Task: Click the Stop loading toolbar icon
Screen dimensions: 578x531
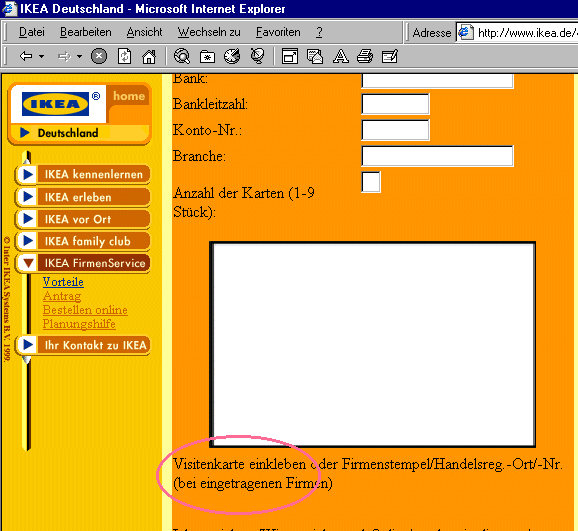Action: [x=99, y=56]
